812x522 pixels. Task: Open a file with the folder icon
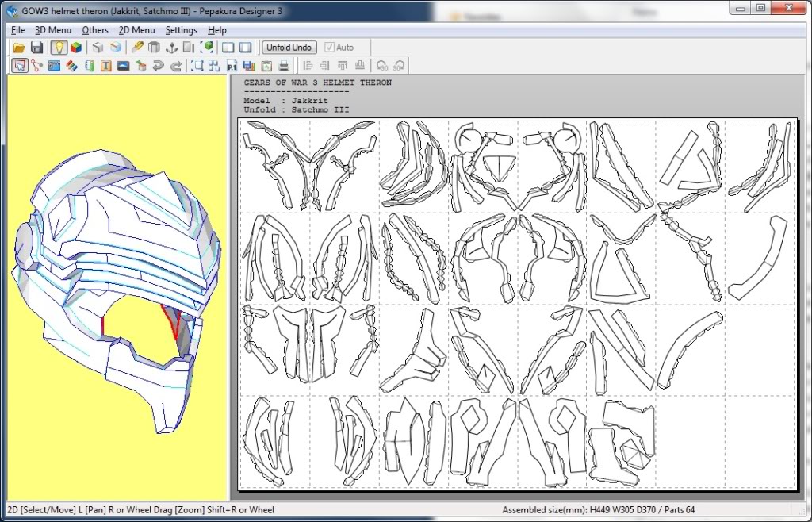click(x=19, y=48)
